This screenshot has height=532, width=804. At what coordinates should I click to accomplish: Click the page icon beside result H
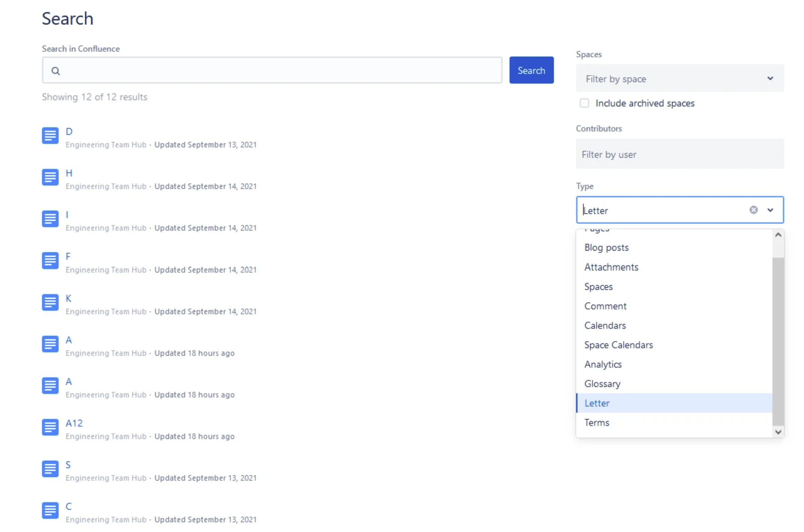point(50,177)
